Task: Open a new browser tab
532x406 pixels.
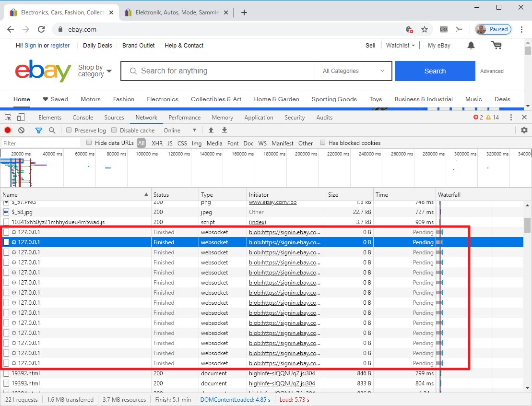Action: 244,12
